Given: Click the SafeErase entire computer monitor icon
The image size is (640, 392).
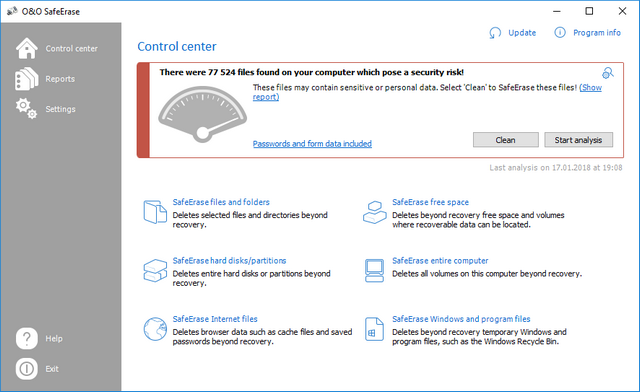Looking at the screenshot, I should 374,271.
